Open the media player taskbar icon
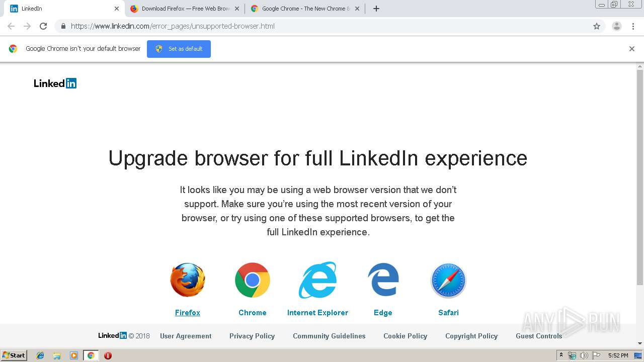 tap(73, 355)
